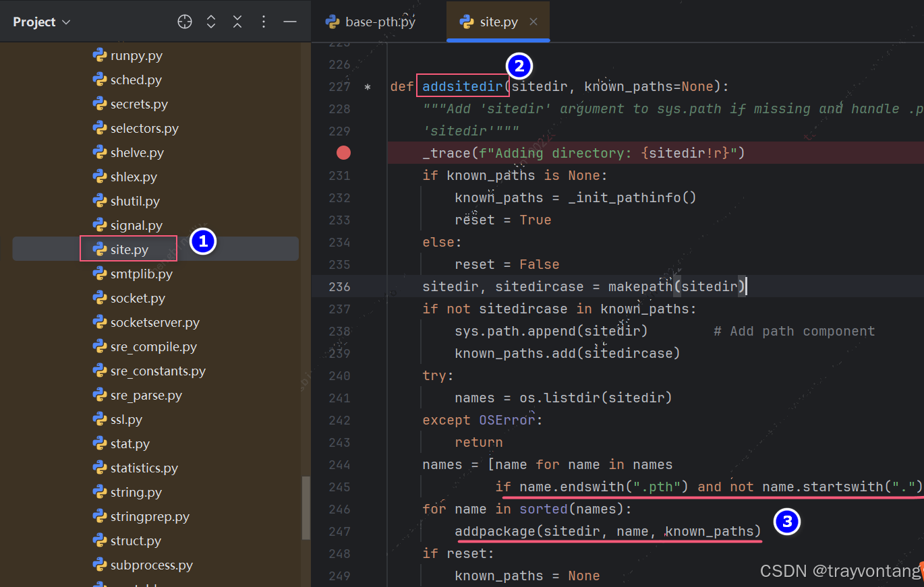Close the site.py tab
Viewport: 924px width, 587px height.
pyautogui.click(x=533, y=22)
